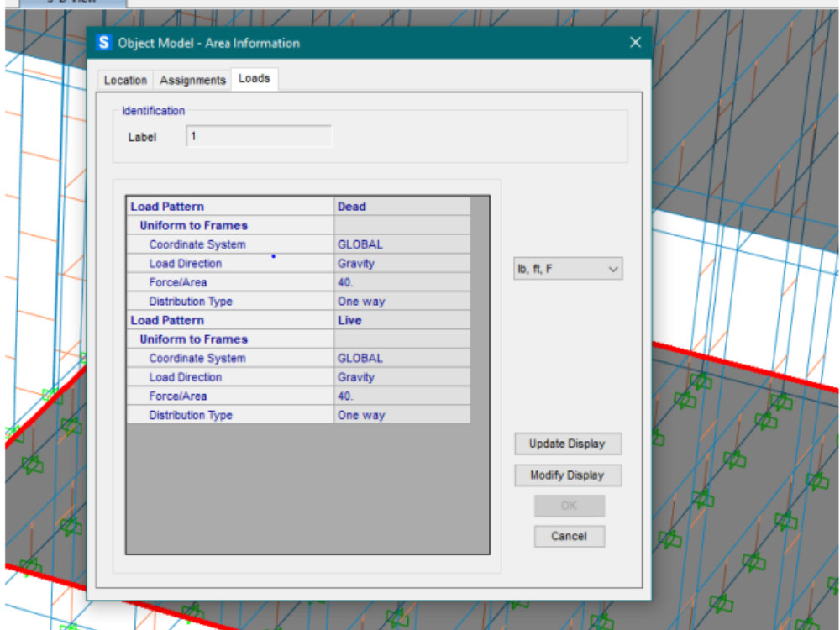Click Force/Area label under Live

(178, 396)
